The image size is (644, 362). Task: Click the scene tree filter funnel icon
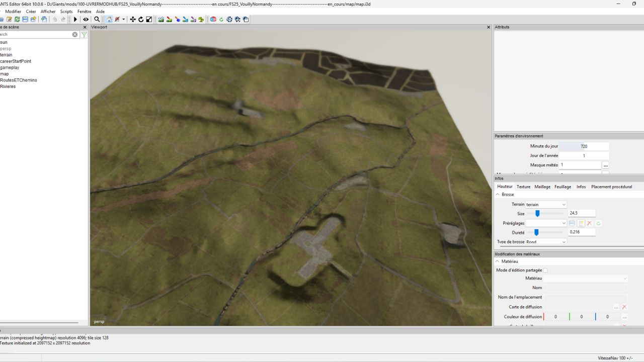pos(84,35)
